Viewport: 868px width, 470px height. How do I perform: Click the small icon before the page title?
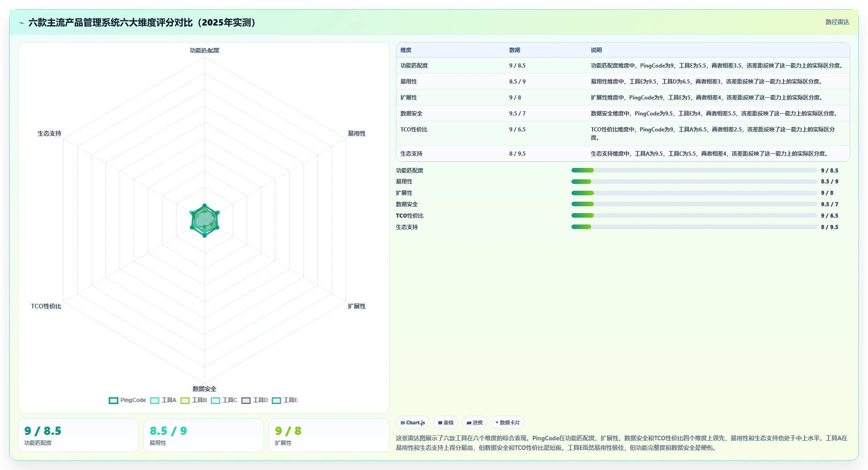click(21, 23)
